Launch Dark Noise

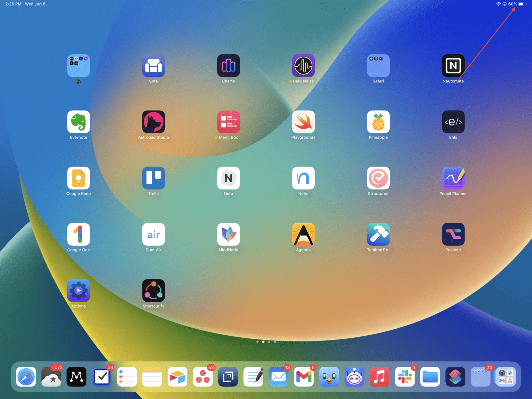click(x=303, y=66)
